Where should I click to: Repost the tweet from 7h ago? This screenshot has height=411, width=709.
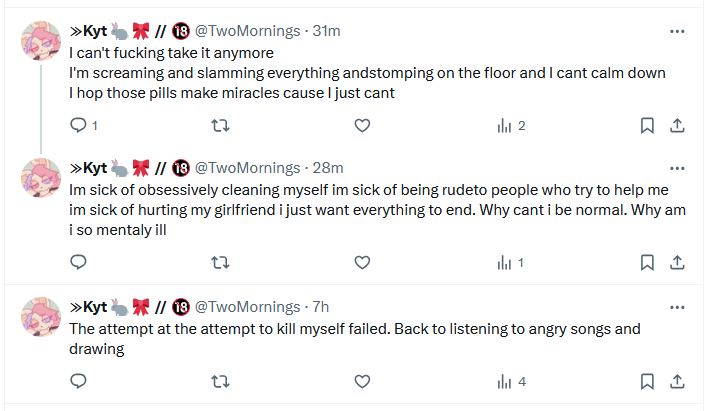point(221,381)
